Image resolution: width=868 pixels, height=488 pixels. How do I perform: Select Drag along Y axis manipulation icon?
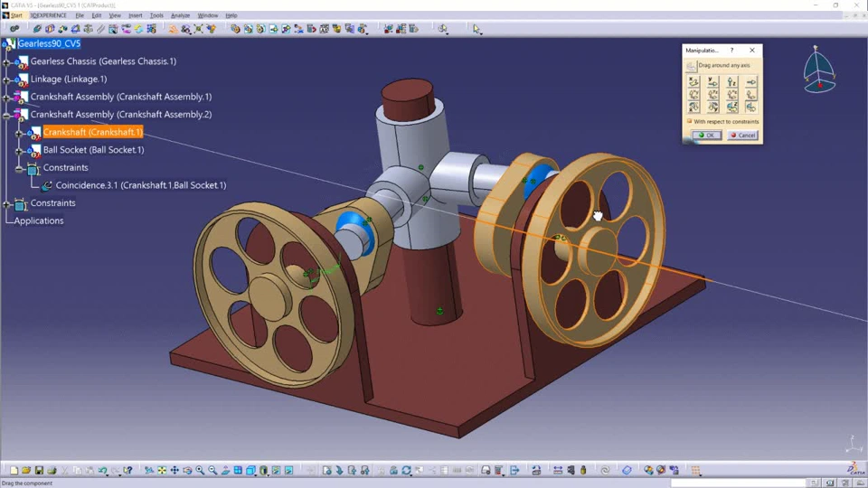pyautogui.click(x=713, y=82)
